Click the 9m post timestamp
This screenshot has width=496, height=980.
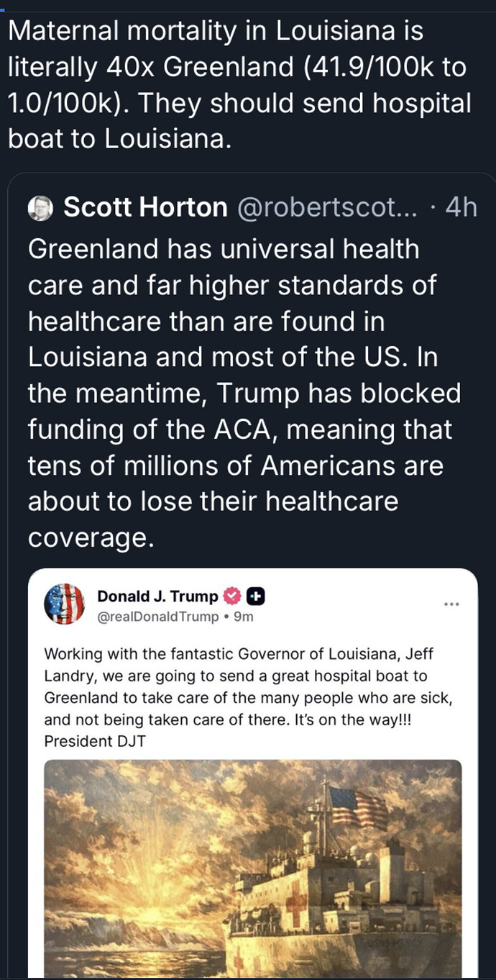pos(244,617)
